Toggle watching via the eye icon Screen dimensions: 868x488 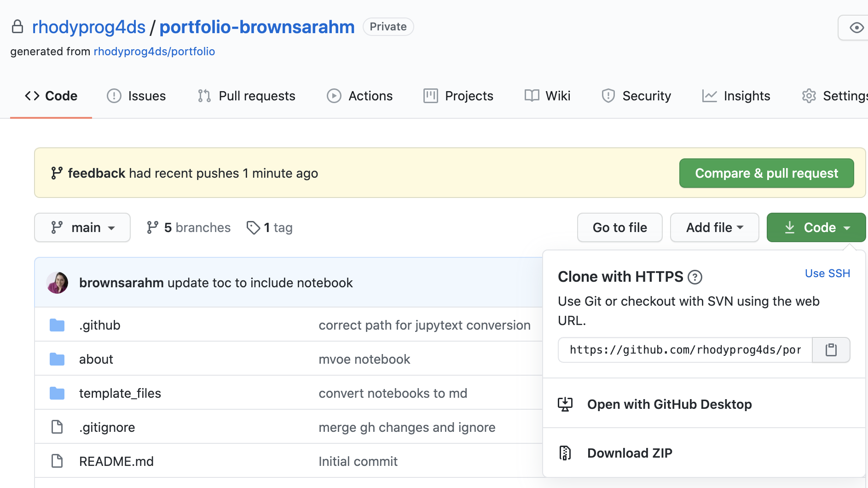click(856, 28)
